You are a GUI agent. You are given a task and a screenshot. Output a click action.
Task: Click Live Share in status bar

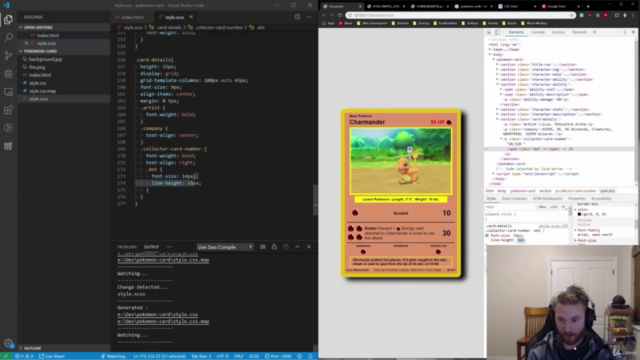pyautogui.click(x=52, y=356)
